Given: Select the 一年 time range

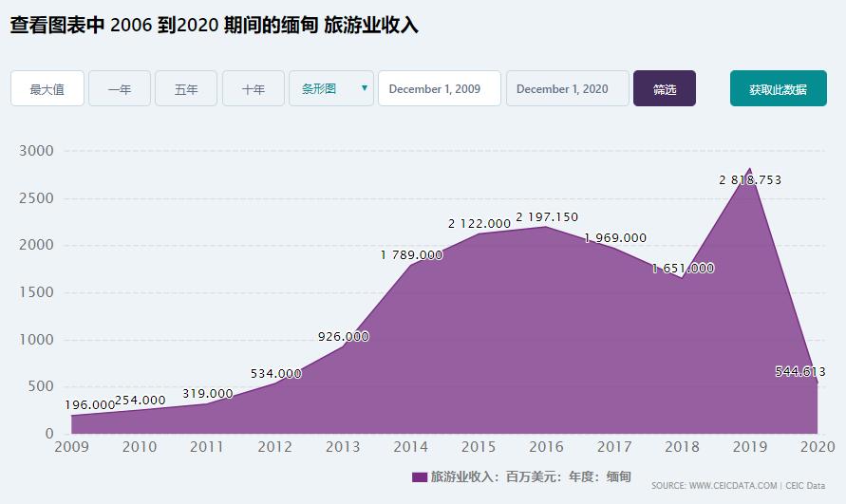Looking at the screenshot, I should click(120, 89).
